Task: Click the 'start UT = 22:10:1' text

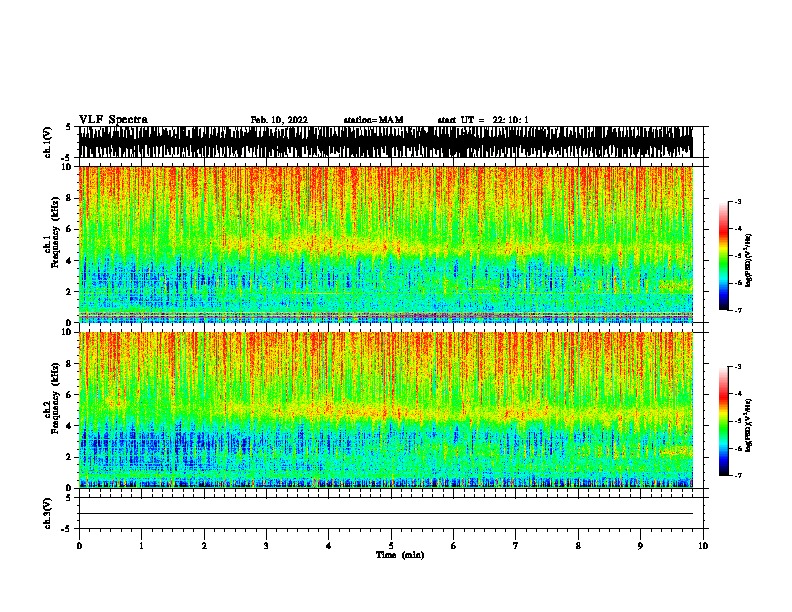Action: point(483,120)
